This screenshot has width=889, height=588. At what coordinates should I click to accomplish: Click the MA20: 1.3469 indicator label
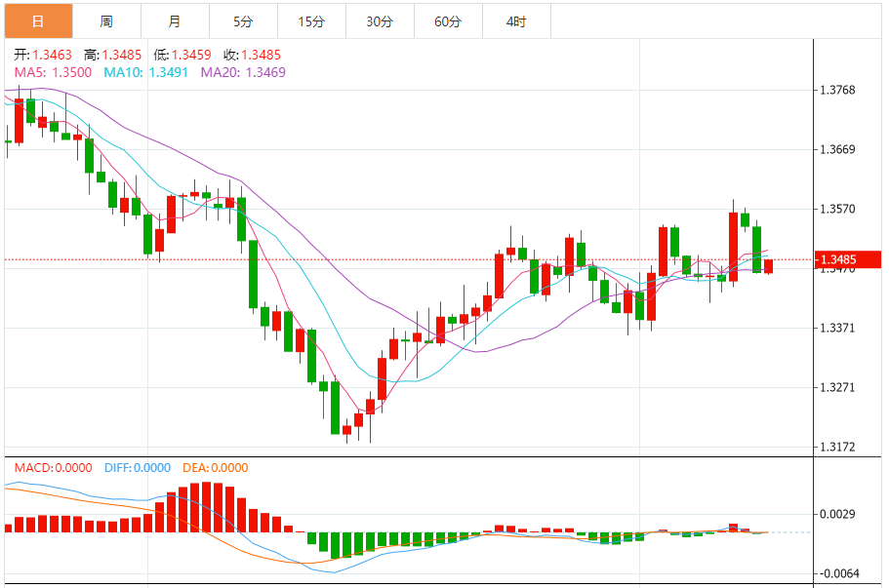[x=243, y=72]
